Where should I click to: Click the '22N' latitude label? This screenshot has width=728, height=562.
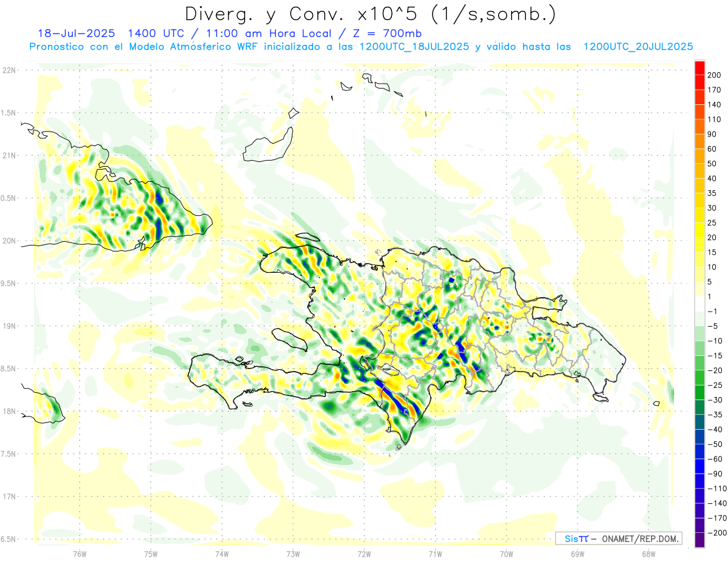(9, 70)
